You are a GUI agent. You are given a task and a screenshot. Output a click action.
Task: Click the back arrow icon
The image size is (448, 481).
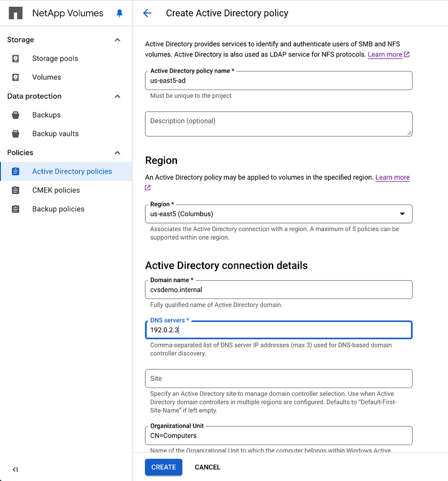point(147,13)
